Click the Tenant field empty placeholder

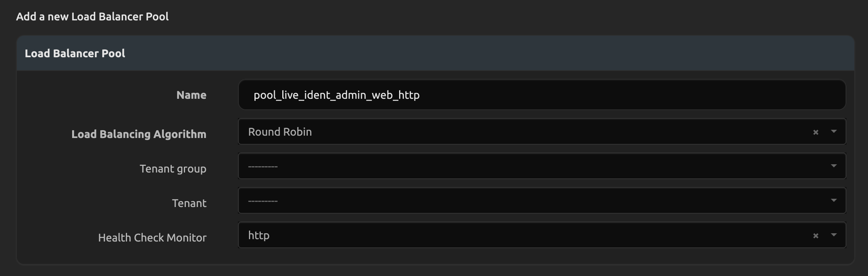(x=263, y=201)
